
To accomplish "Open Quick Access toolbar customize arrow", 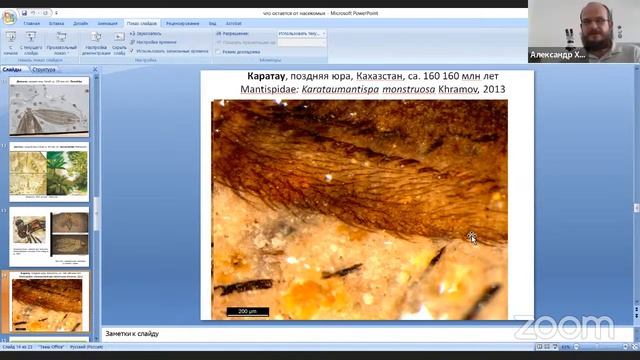I will click(56, 13).
